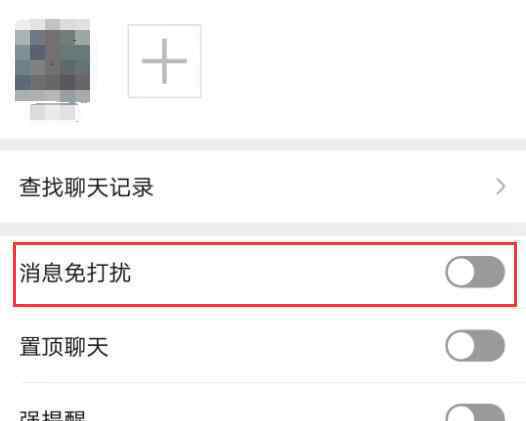This screenshot has width=526, height=421.
Task: Click the gray cross inside the add box
Action: (x=164, y=61)
